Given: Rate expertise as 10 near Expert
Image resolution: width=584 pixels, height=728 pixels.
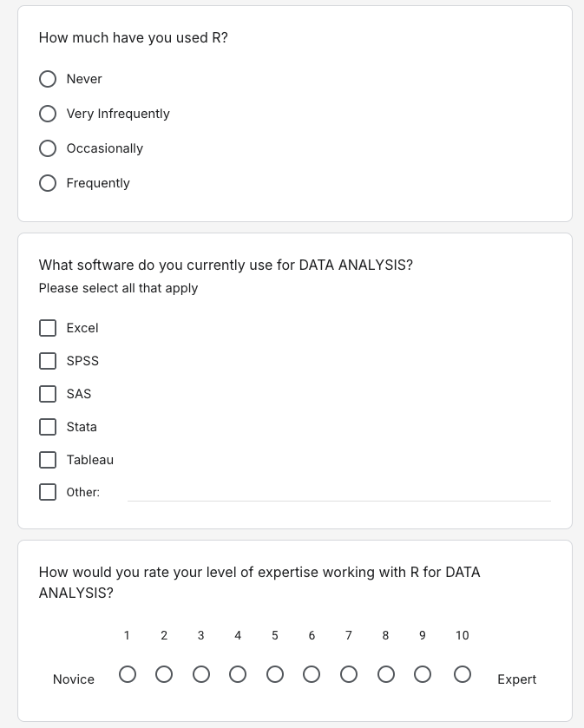Looking at the screenshot, I should click(x=463, y=674).
